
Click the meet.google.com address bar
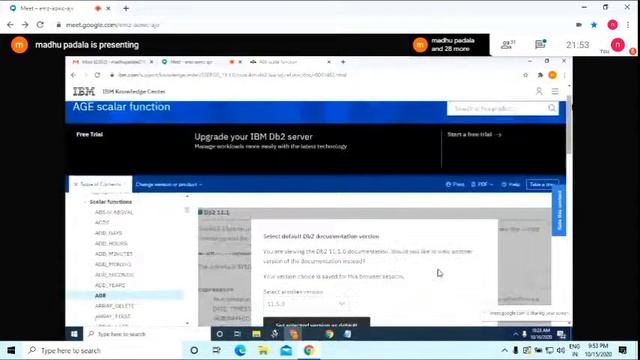pyautogui.click(x=113, y=25)
